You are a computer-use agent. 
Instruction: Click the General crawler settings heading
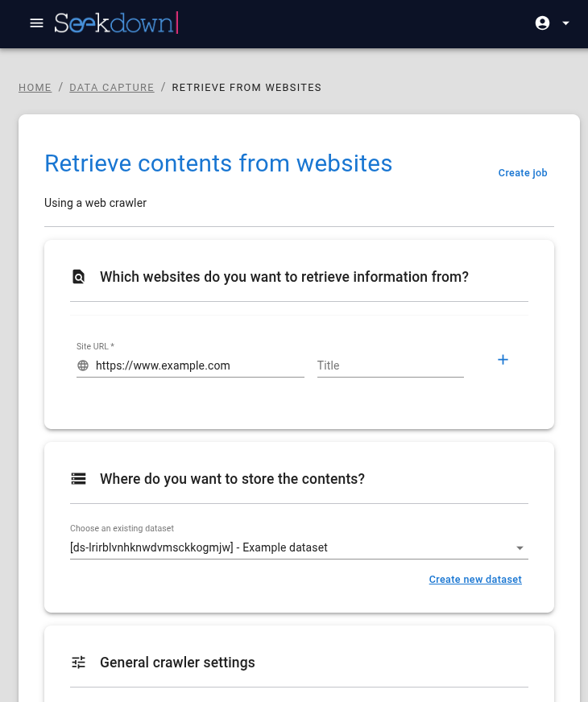[x=177, y=663]
